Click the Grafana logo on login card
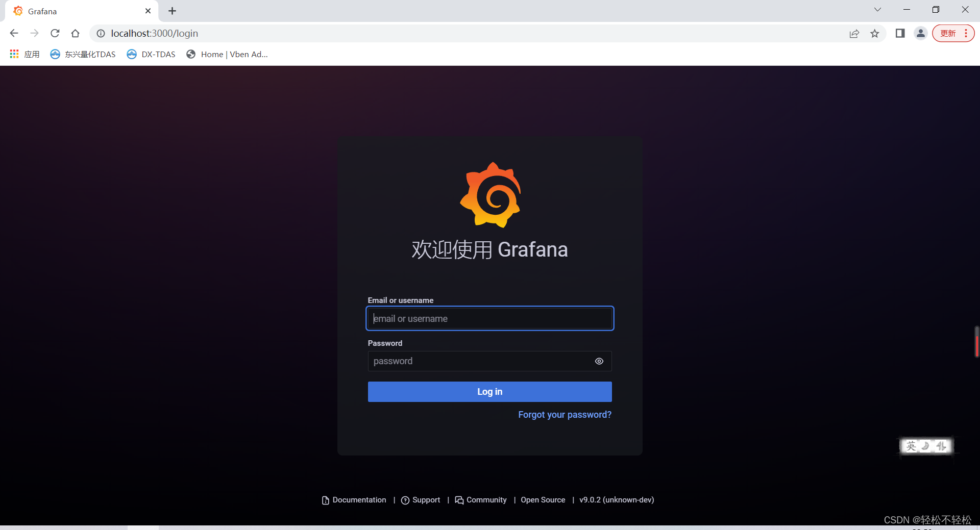The height and width of the screenshot is (530, 980). click(x=491, y=195)
